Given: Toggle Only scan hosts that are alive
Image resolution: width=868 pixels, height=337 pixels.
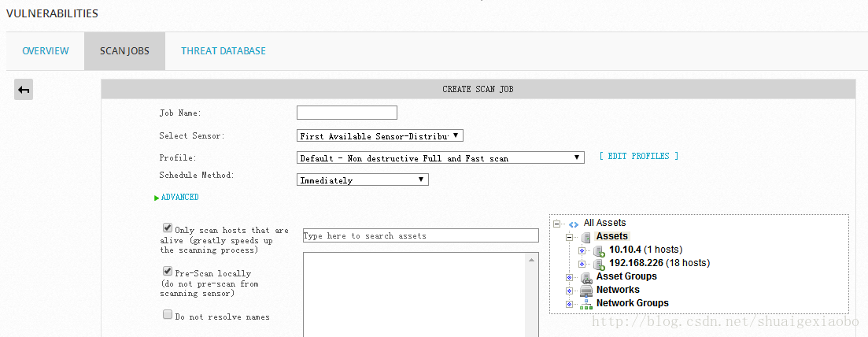Looking at the screenshot, I should [x=167, y=228].
